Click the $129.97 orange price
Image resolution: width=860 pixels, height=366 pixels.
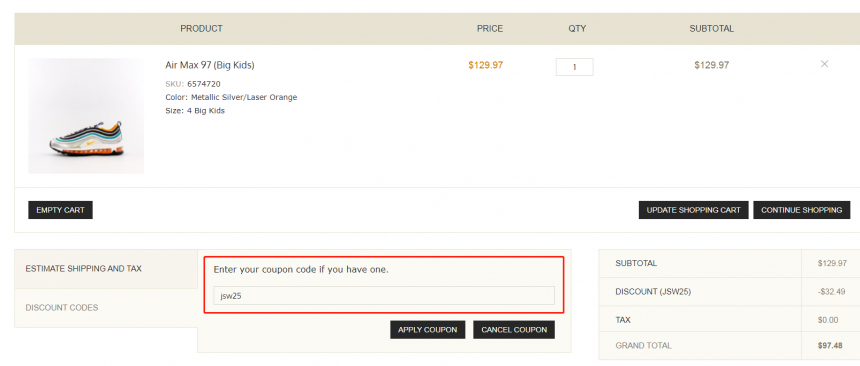(x=485, y=65)
